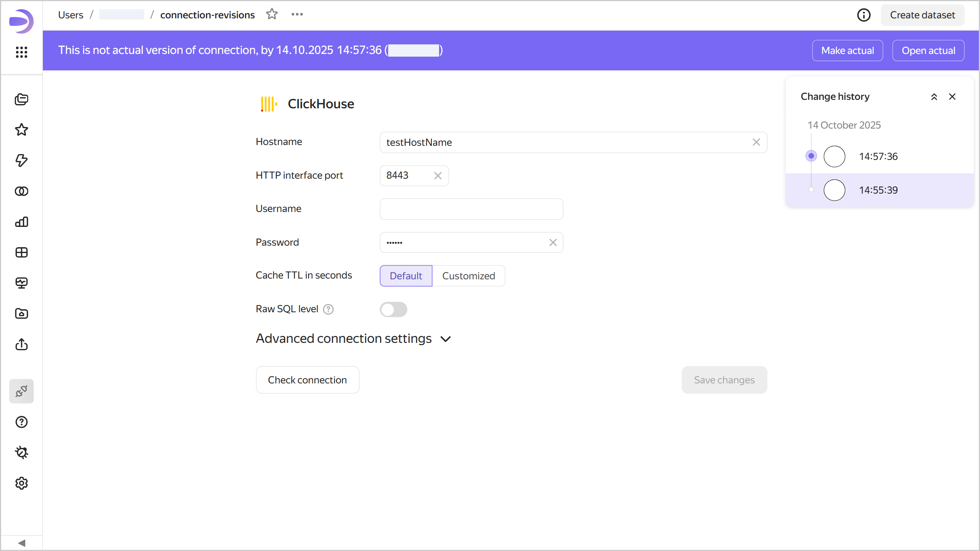Open the settings gear in sidebar
Screen dimensions: 980x551
coord(21,483)
